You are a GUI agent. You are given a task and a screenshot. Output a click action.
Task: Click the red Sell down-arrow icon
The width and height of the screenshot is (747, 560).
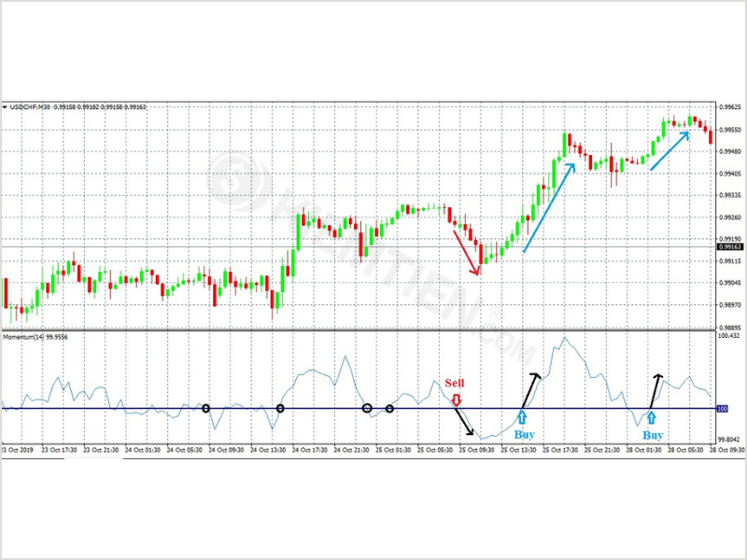[x=456, y=399]
